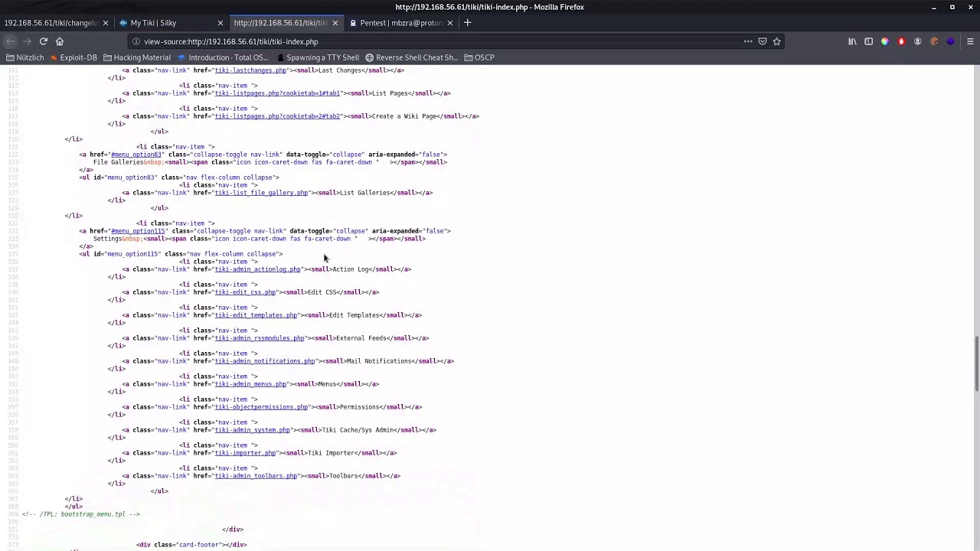Follow tiki-listpages.php?cookietab=2#tab2 link
Image resolution: width=980 pixels, height=551 pixels.
coord(277,116)
